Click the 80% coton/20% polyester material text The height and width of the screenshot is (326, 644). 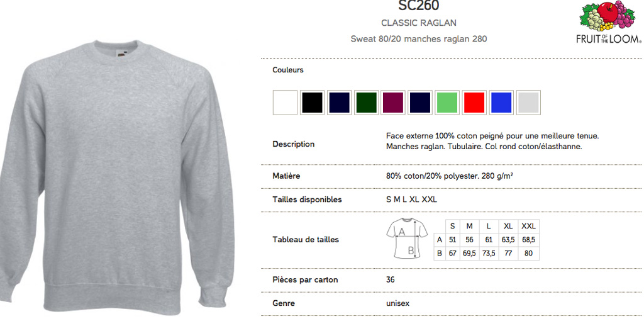click(449, 176)
